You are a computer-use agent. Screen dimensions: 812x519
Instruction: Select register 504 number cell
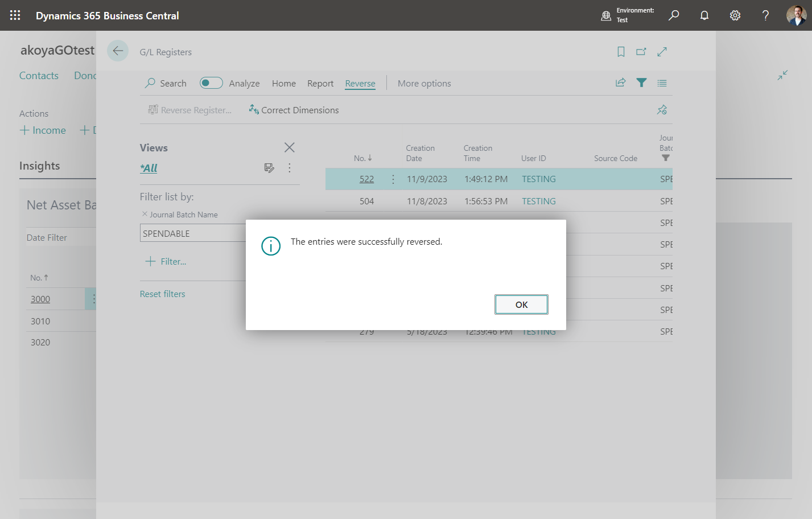click(x=366, y=201)
